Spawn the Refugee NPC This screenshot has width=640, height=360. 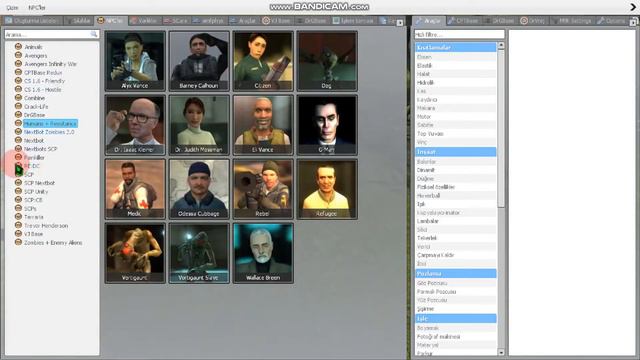327,189
